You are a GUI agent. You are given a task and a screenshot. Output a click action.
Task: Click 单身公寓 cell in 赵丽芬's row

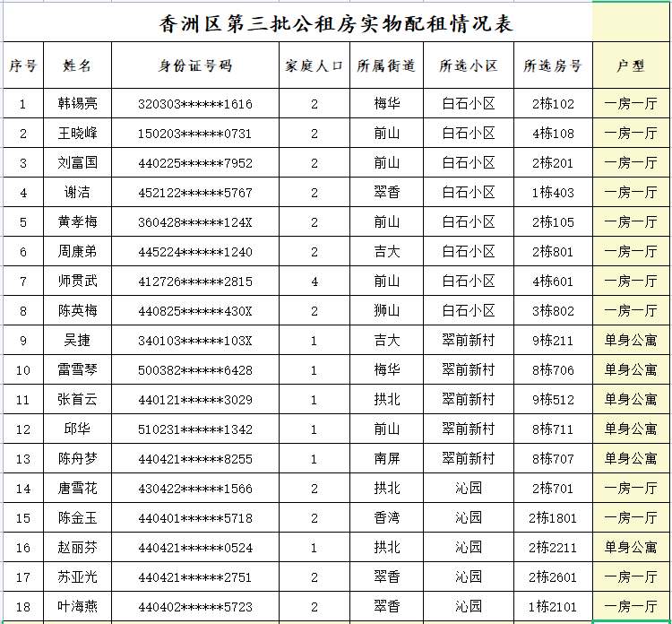631,548
